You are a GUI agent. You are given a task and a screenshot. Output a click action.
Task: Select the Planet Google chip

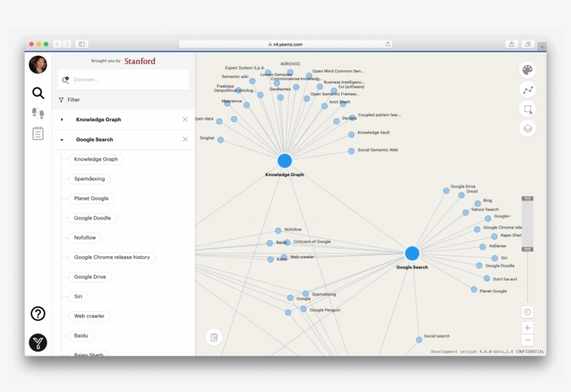click(91, 198)
